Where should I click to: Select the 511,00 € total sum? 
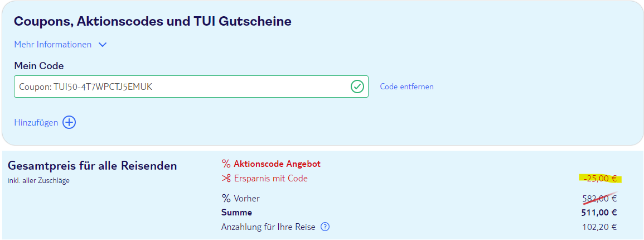(x=599, y=213)
